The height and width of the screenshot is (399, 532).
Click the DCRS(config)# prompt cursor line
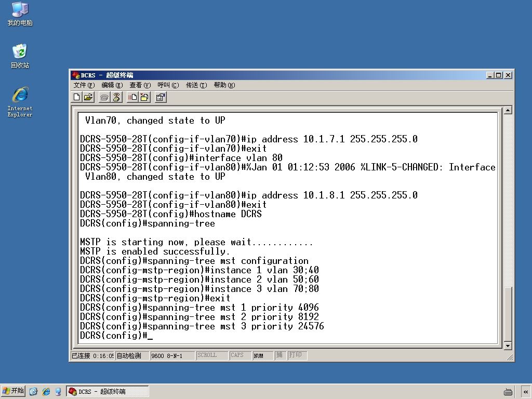coord(116,336)
